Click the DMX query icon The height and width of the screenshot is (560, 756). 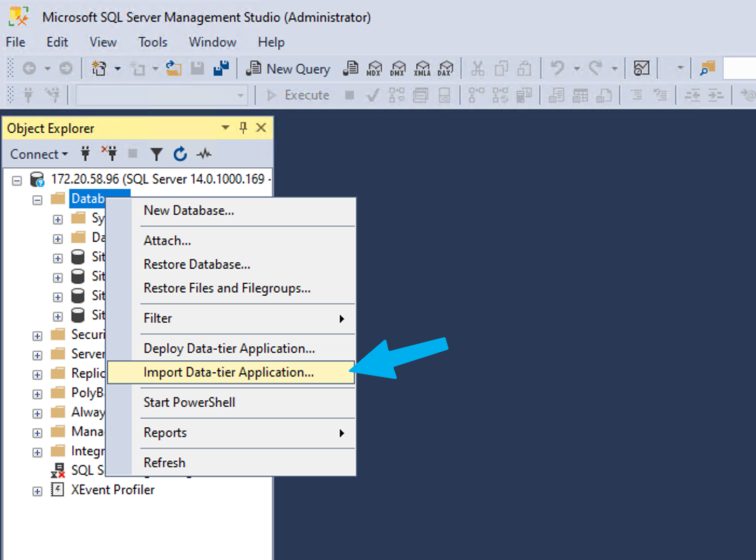(x=398, y=69)
